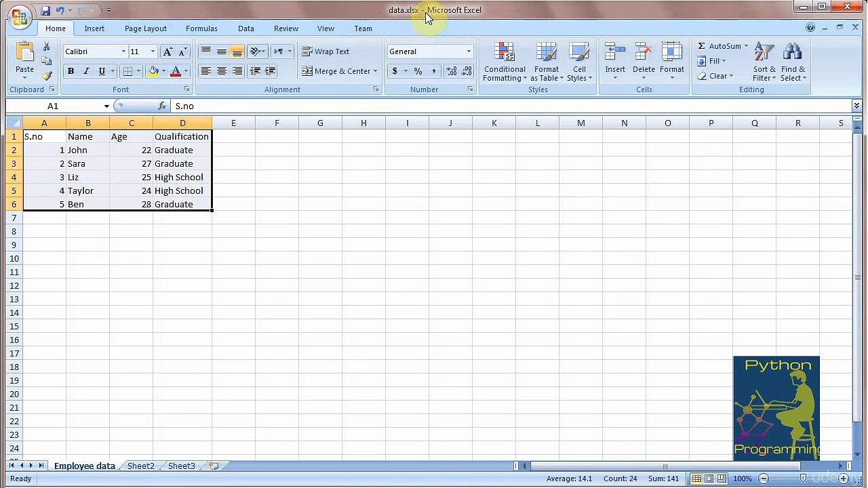Center cell text horizontally

pyautogui.click(x=221, y=70)
